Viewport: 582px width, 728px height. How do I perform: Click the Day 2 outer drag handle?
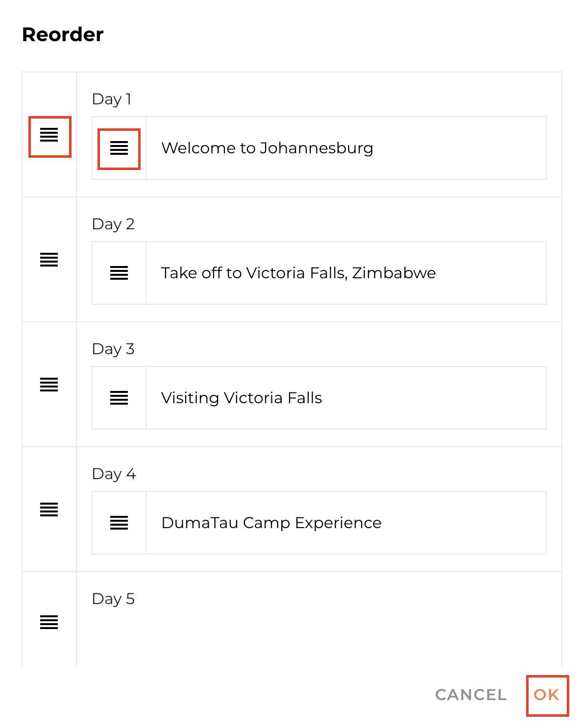click(x=49, y=260)
